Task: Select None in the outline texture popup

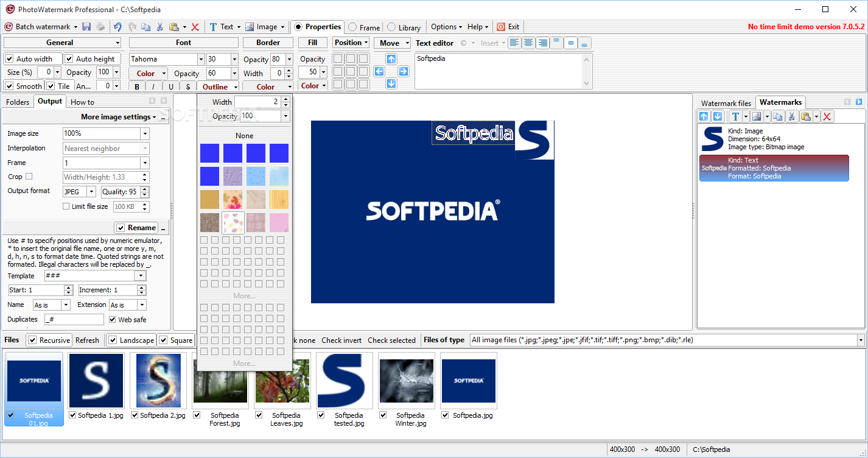Action: [245, 136]
